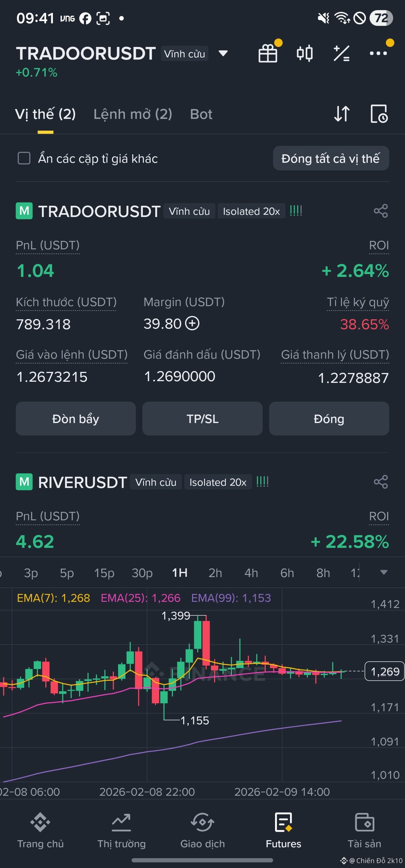Tap the Facebook notification icon
Screen dimensions: 405x868
pyautogui.click(x=85, y=18)
